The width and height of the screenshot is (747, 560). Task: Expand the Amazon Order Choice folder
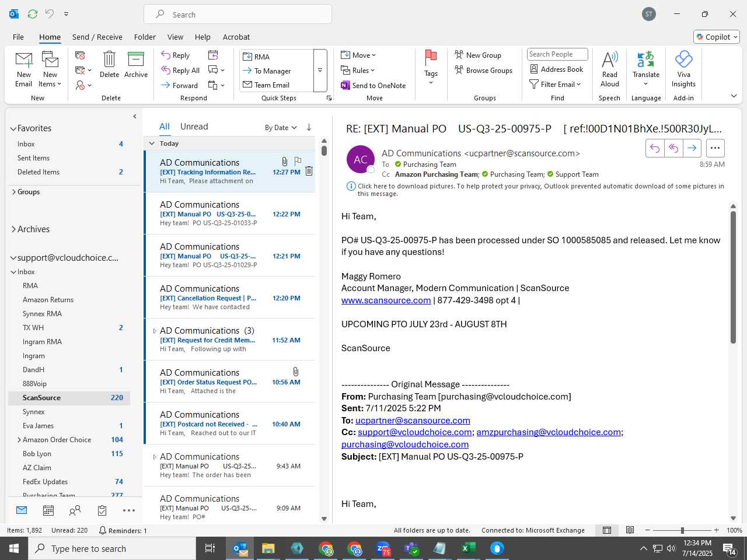pos(19,440)
